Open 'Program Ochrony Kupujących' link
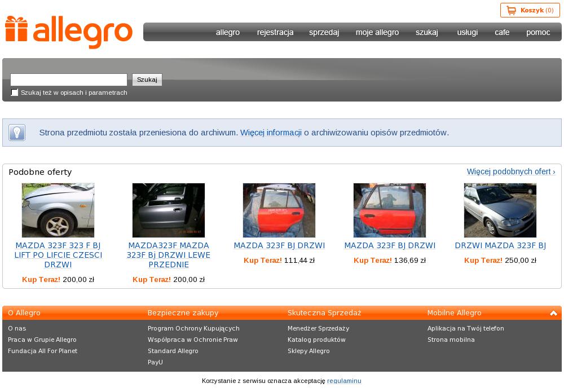Viewport: 564px width, 392px height. [193, 328]
